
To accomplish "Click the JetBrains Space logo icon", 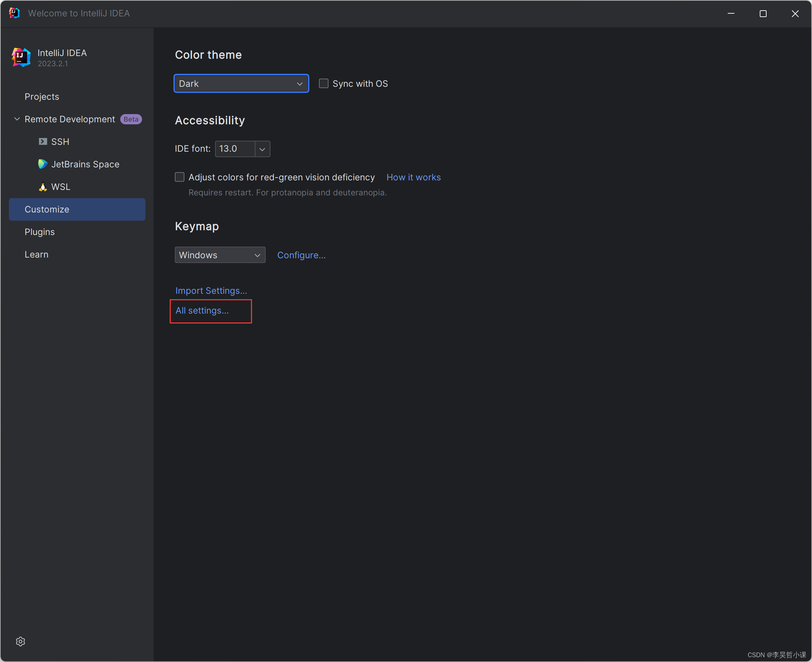I will click(43, 164).
